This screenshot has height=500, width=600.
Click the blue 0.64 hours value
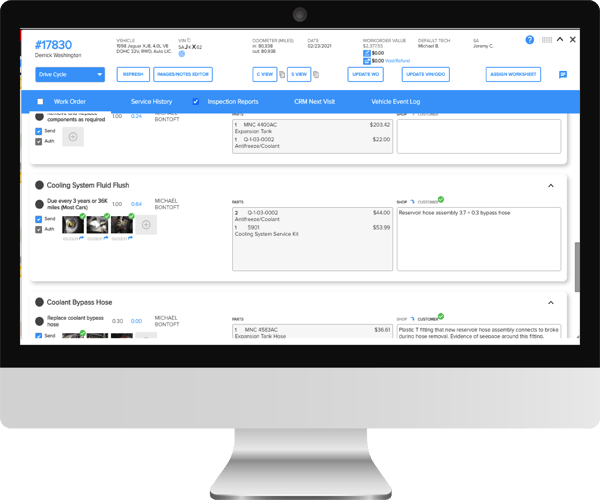click(136, 204)
